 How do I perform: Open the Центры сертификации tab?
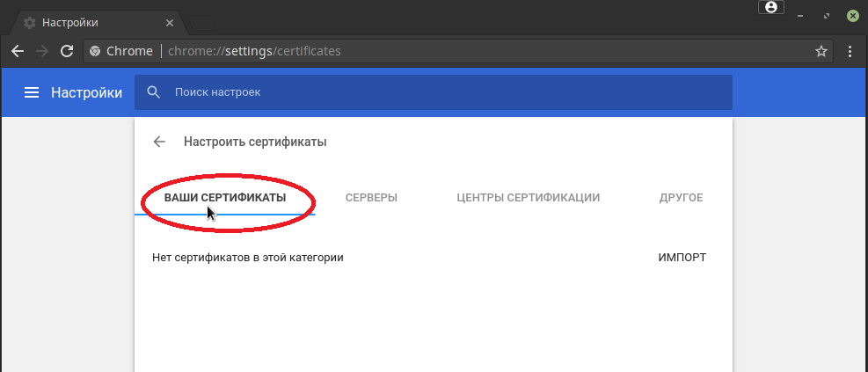[528, 198]
